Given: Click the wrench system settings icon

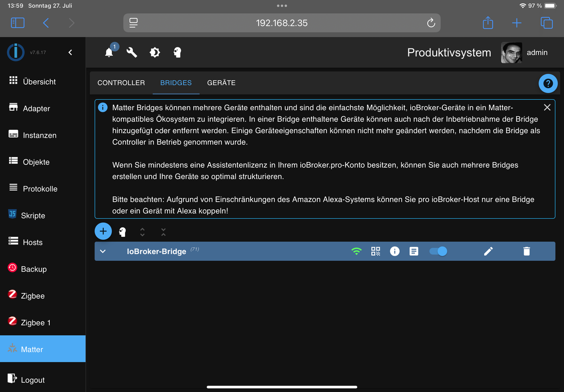Looking at the screenshot, I should click(x=132, y=52).
